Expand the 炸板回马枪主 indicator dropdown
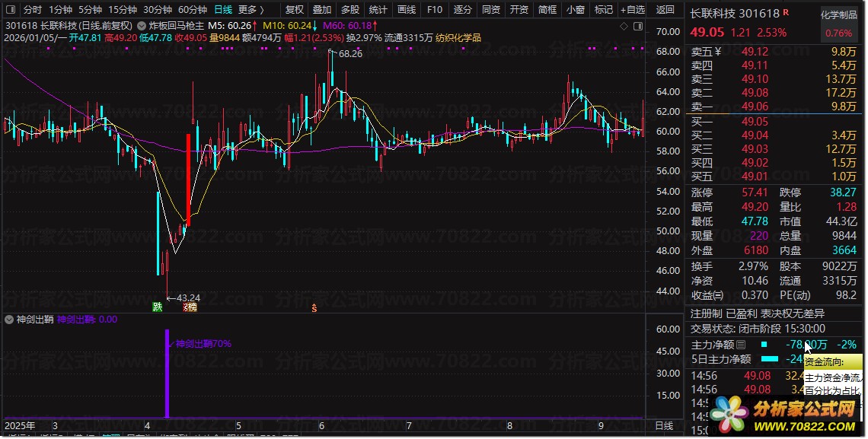Image resolution: width=868 pixels, height=439 pixels. click(x=142, y=26)
